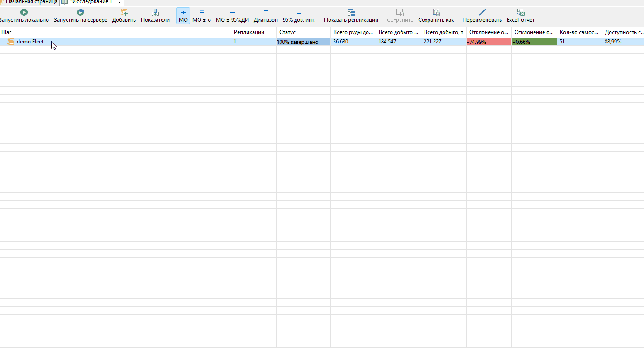Add a step with the Добавить button
The image size is (644, 348).
coord(124,16)
